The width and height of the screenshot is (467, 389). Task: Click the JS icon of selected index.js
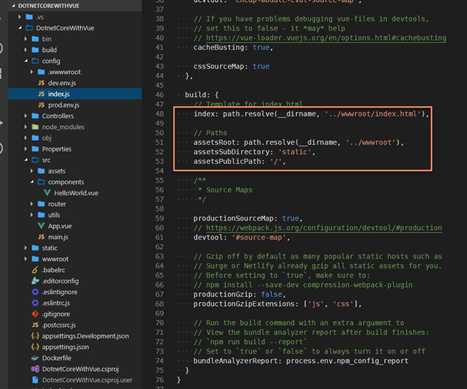point(41,94)
